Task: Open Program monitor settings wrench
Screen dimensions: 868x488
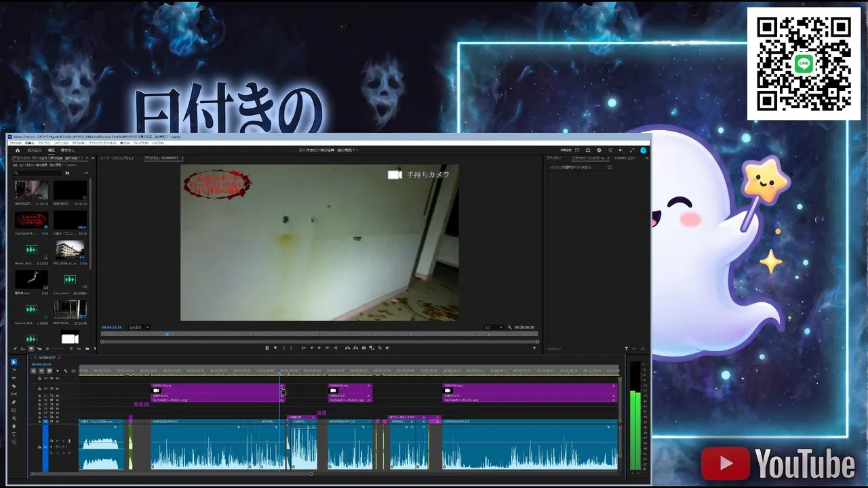Action: point(510,327)
